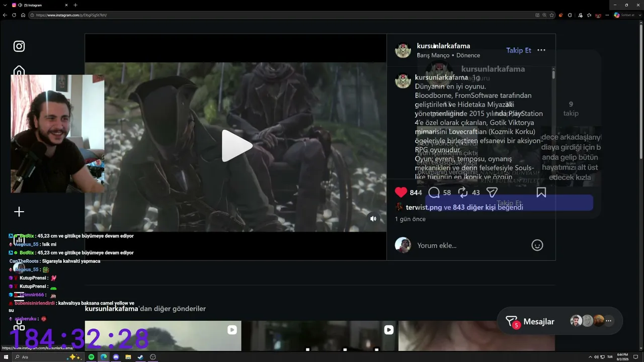Open the system volume control

pos(596,357)
